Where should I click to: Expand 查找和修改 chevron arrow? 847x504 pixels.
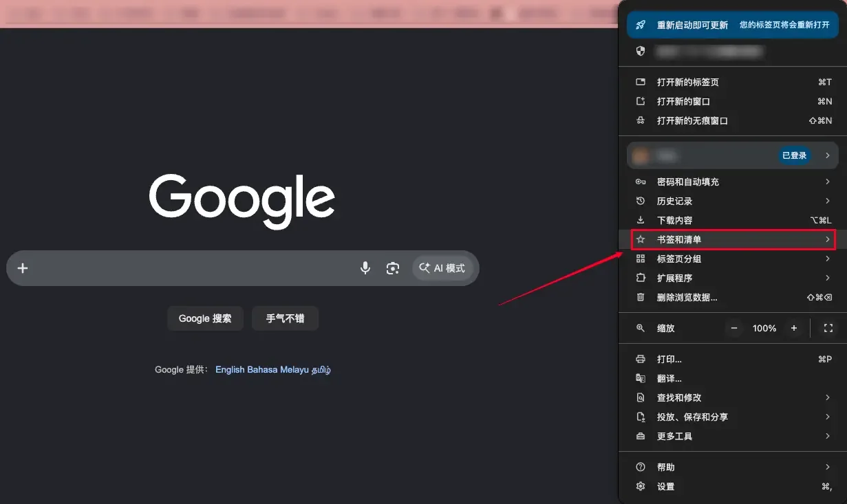point(828,397)
